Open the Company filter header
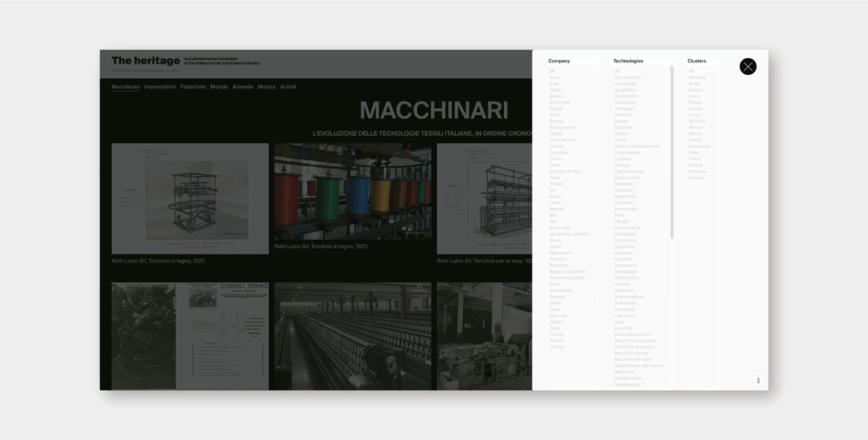Image resolution: width=868 pixels, height=440 pixels. point(559,61)
